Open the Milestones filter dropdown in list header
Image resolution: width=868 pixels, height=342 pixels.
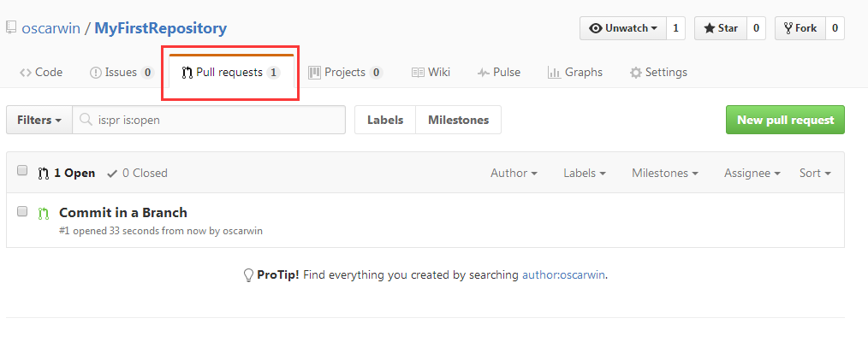tap(665, 173)
